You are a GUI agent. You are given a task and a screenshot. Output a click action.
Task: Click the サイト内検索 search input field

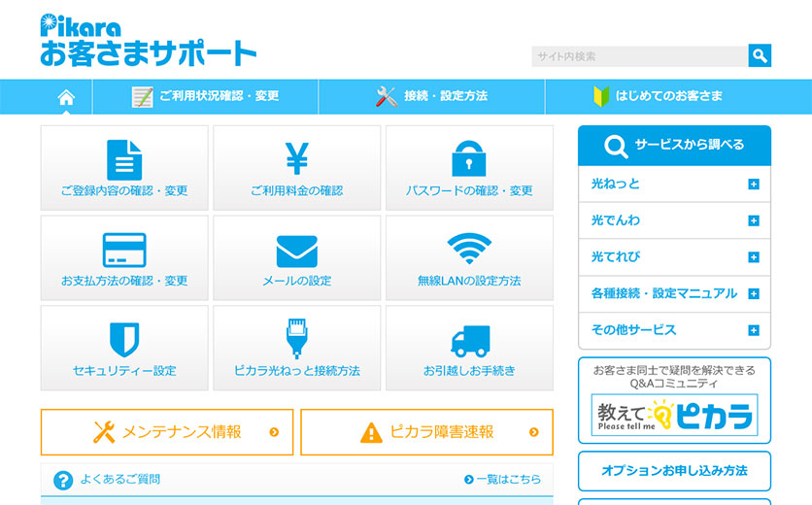(640, 56)
